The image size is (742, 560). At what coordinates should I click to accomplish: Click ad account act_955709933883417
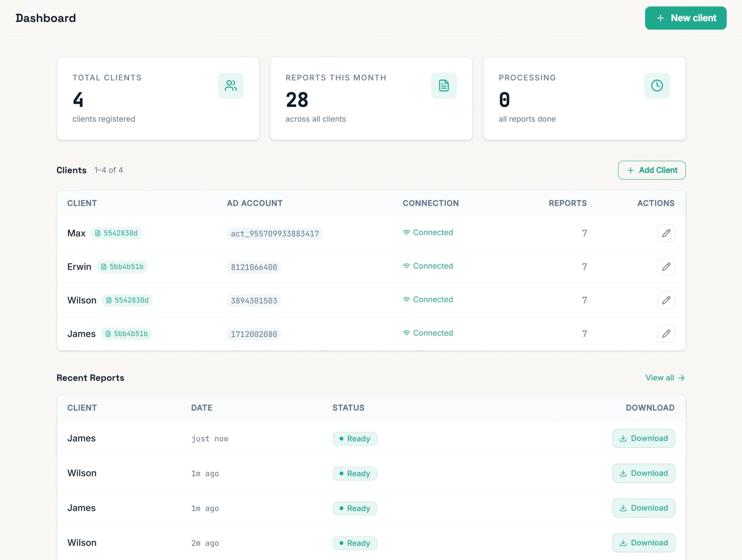[275, 234]
